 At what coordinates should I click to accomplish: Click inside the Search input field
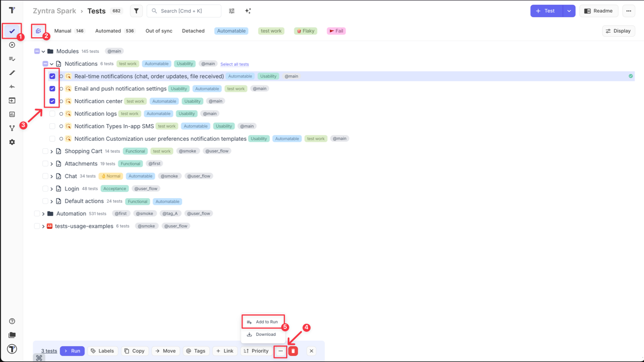point(184,11)
